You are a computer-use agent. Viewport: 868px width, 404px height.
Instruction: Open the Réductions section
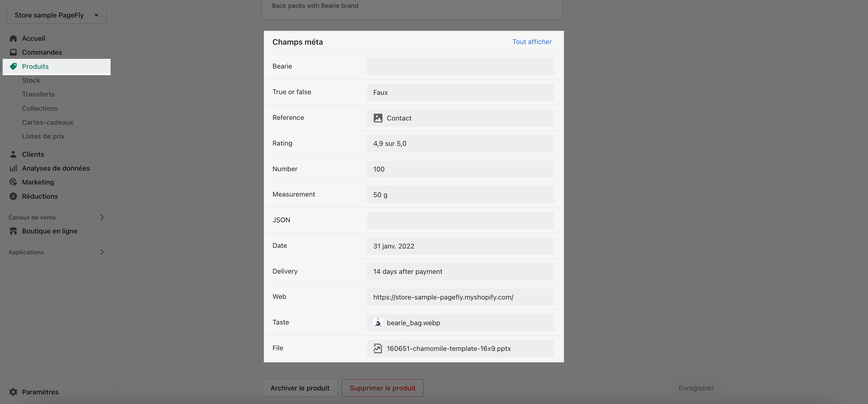[x=40, y=196]
